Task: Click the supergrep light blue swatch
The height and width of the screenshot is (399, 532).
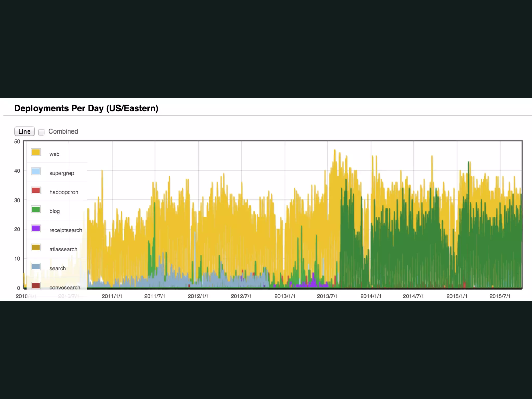Action: (36, 171)
